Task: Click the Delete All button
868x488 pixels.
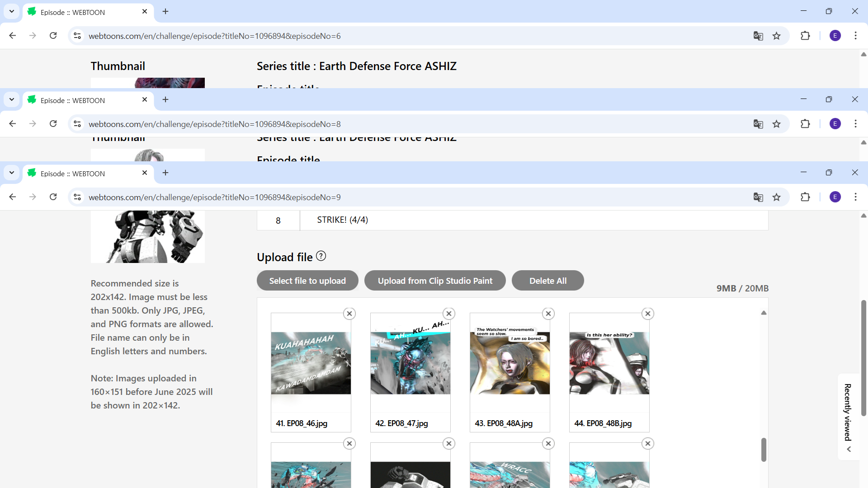Action: pyautogui.click(x=548, y=281)
